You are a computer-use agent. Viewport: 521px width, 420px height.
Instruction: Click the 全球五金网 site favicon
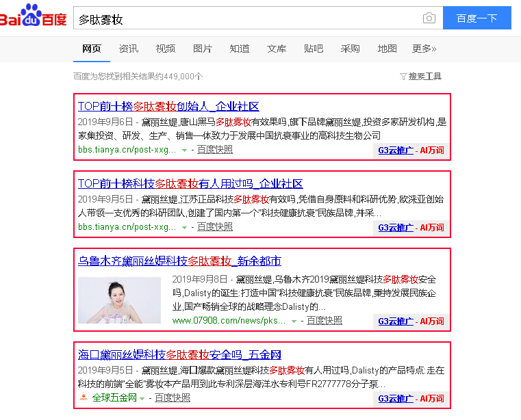point(84,397)
